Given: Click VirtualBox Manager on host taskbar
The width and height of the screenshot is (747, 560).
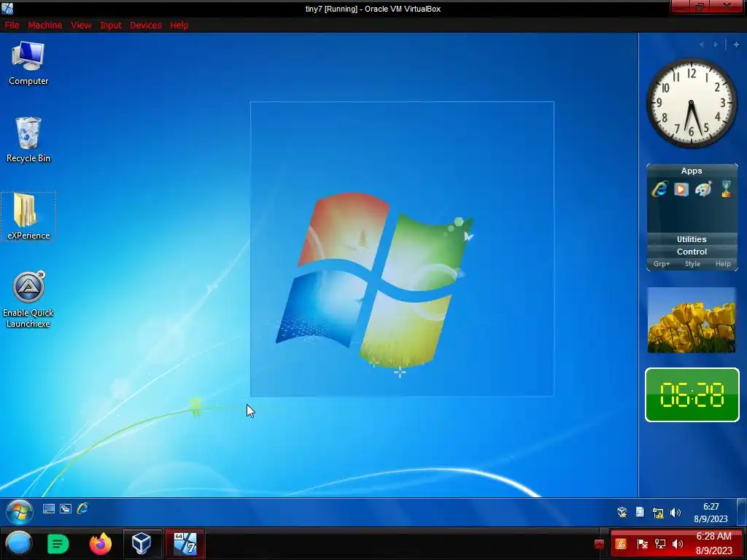Looking at the screenshot, I should tap(142, 543).
